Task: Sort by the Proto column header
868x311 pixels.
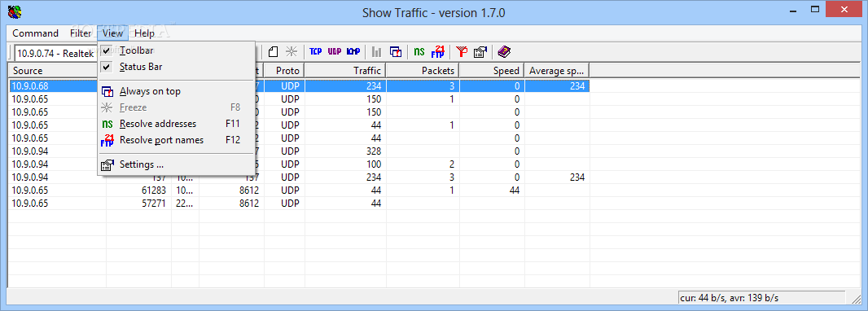Action: [284, 71]
